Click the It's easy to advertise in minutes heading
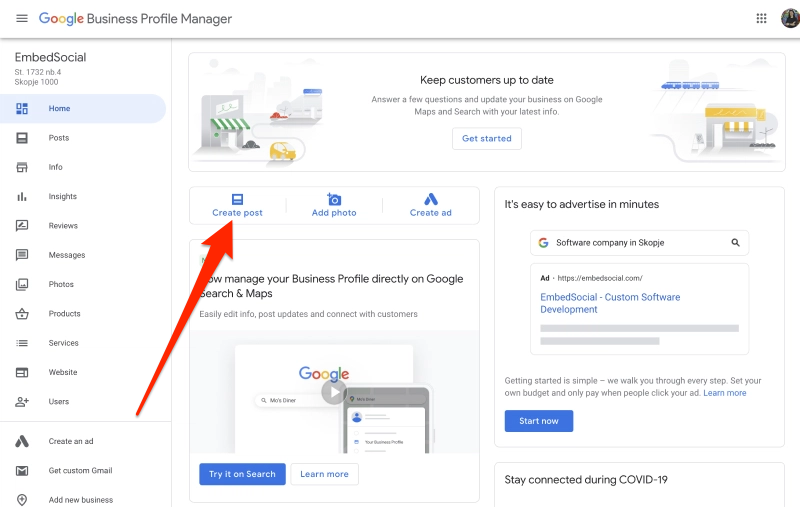 [582, 204]
